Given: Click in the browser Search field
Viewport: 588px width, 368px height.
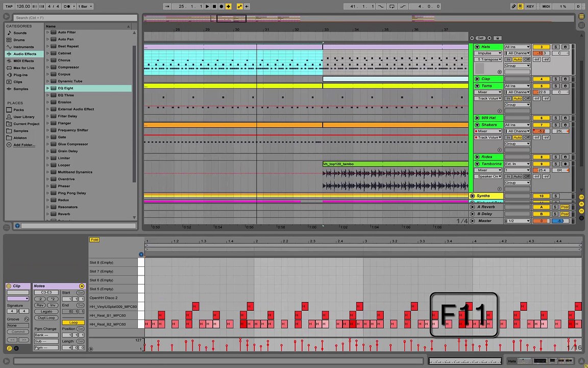Looking at the screenshot, I should click(76, 18).
